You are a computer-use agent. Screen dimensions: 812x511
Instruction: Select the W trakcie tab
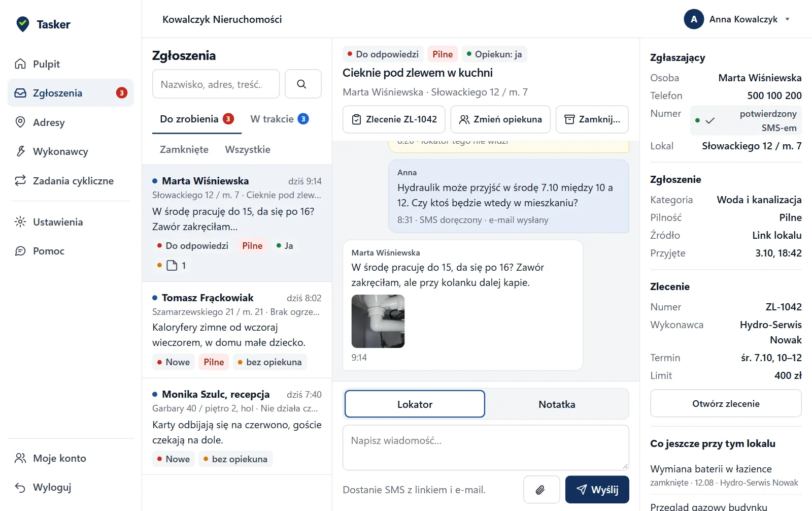pos(280,119)
